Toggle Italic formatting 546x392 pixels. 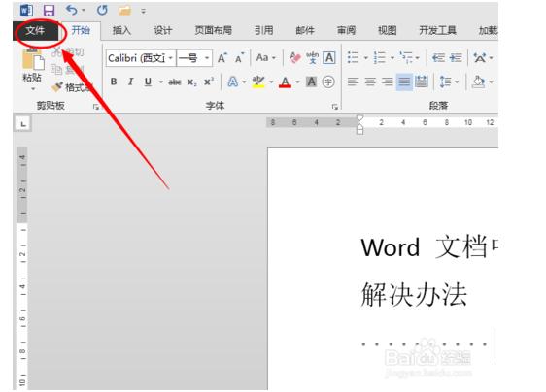coord(130,82)
